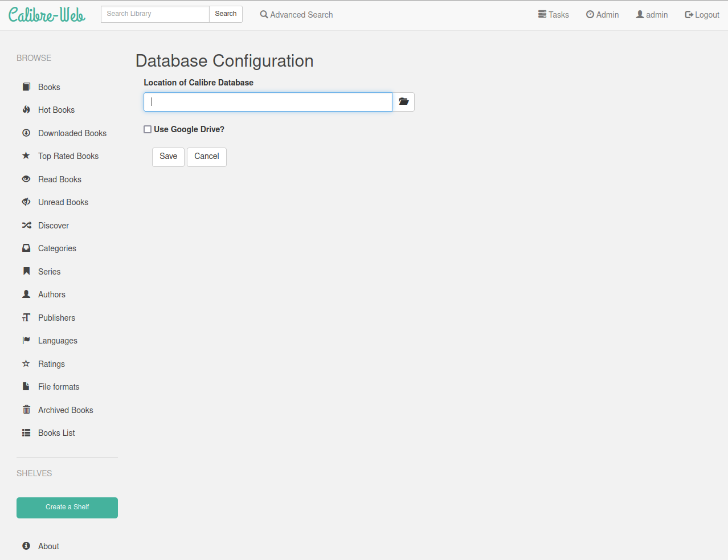Click the Search button
This screenshot has height=560, width=728.
pyautogui.click(x=226, y=14)
